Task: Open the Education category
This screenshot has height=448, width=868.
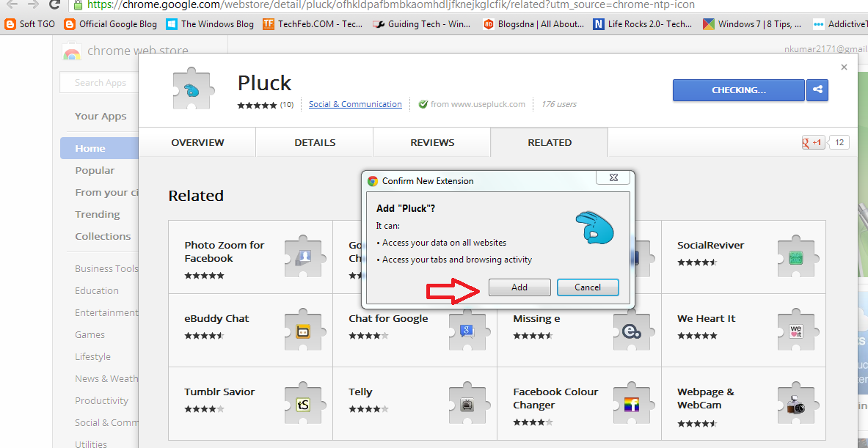Action: [x=97, y=290]
